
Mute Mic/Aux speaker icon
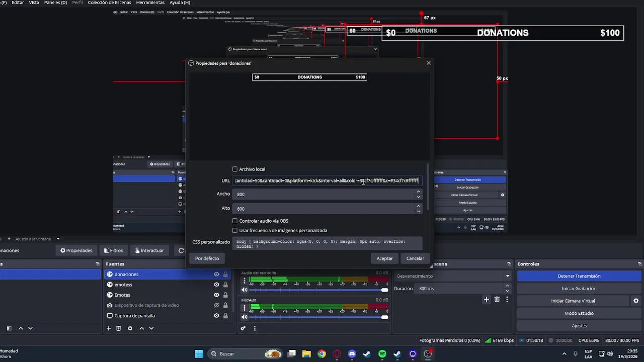click(245, 317)
